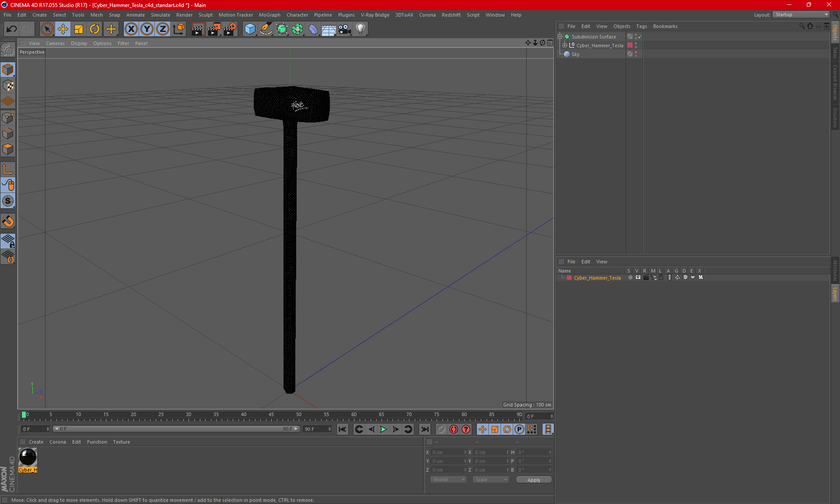Click the magnet tool icon in sidebar

pyautogui.click(x=8, y=221)
